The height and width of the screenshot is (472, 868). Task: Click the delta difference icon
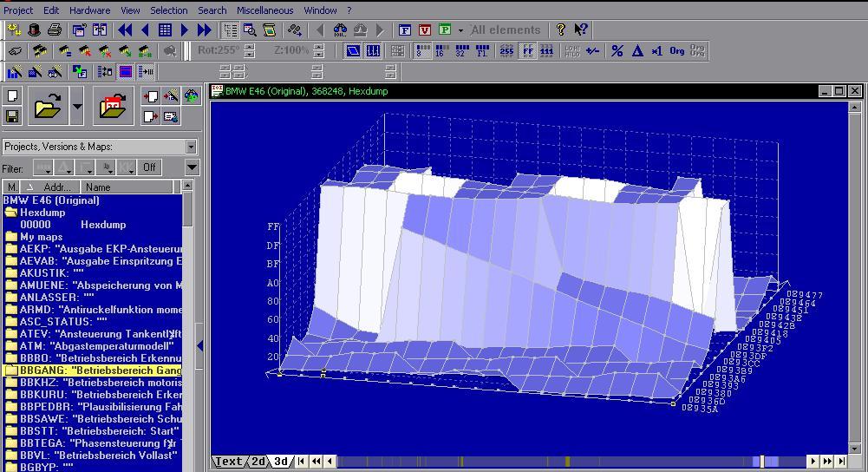click(637, 50)
